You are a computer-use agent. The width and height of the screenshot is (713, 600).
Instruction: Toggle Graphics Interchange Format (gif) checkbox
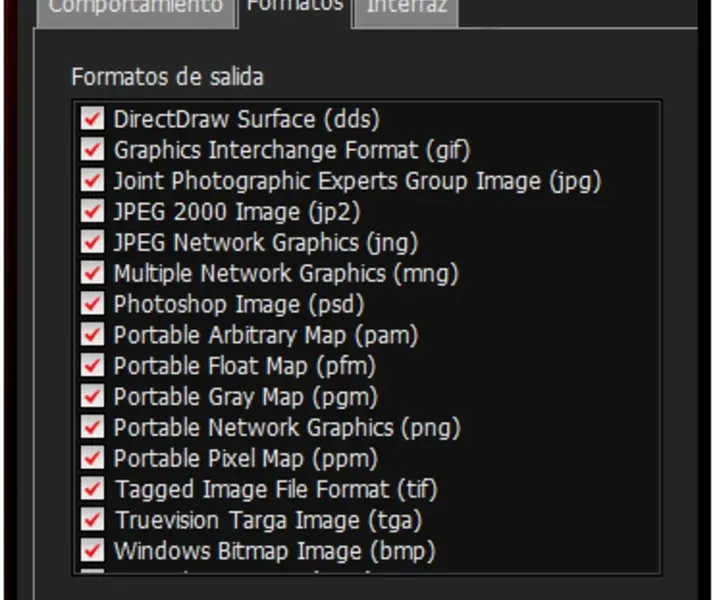pyautogui.click(x=93, y=150)
